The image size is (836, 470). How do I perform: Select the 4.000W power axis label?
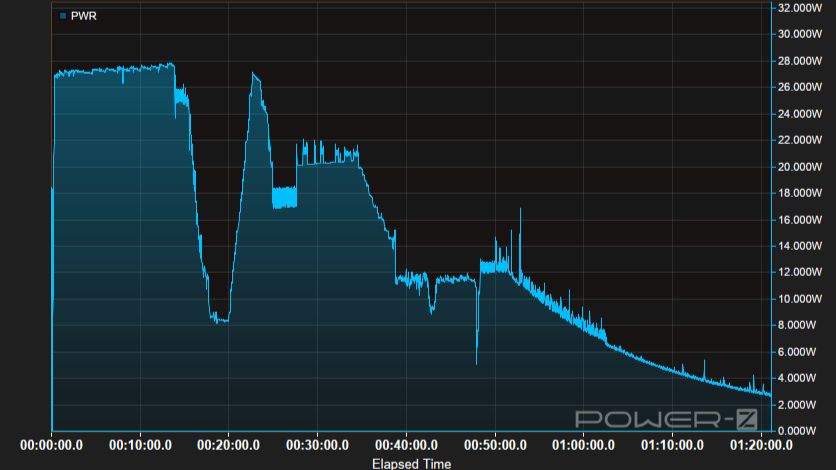pos(805,378)
